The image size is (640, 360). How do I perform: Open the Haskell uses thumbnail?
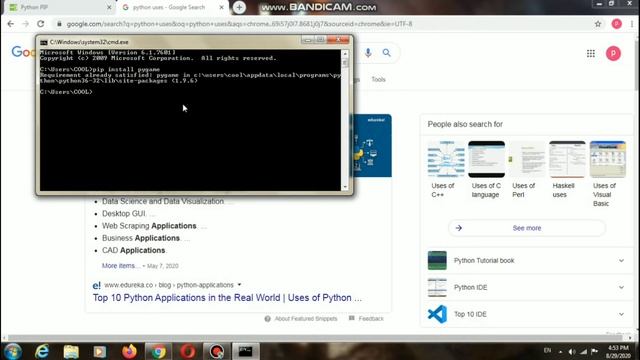click(567, 159)
